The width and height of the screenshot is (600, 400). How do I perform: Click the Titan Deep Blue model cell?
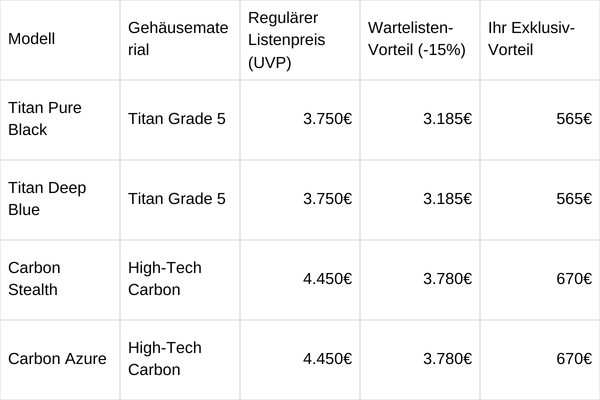[45, 199]
